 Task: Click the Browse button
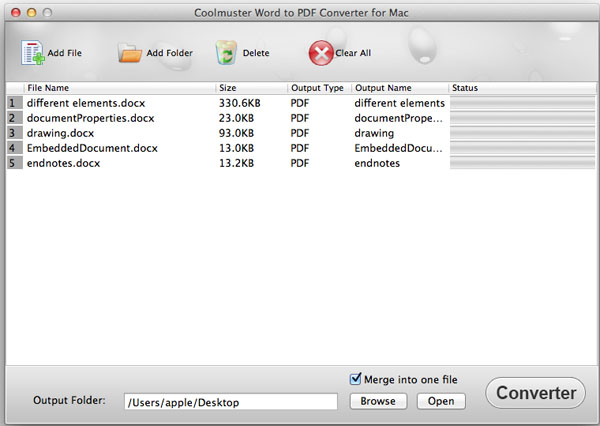click(378, 401)
